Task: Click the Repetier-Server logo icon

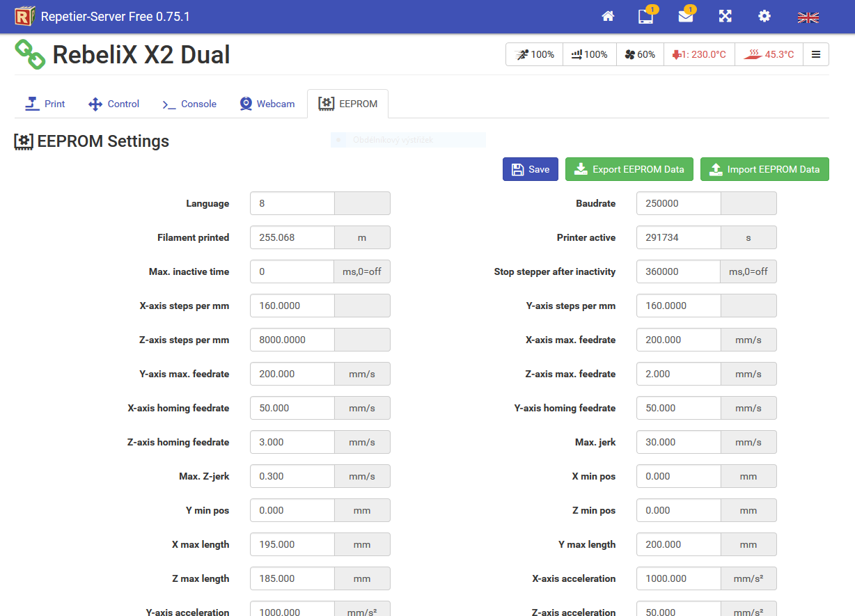Action: pos(25,16)
